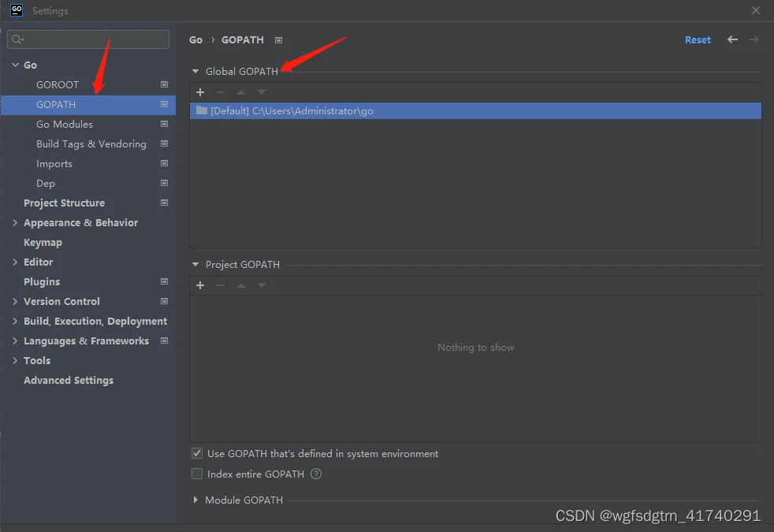This screenshot has width=774, height=532.
Task: Remove selected Global GOPATH entry
Action: pyautogui.click(x=221, y=92)
